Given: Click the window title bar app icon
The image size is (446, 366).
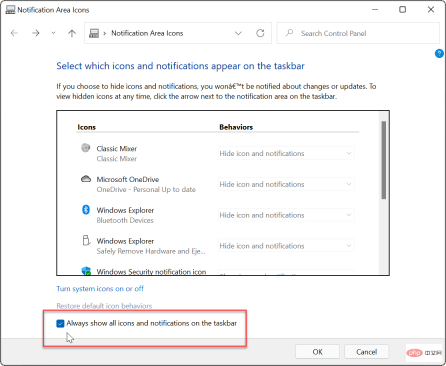Looking at the screenshot, I should pos(10,10).
